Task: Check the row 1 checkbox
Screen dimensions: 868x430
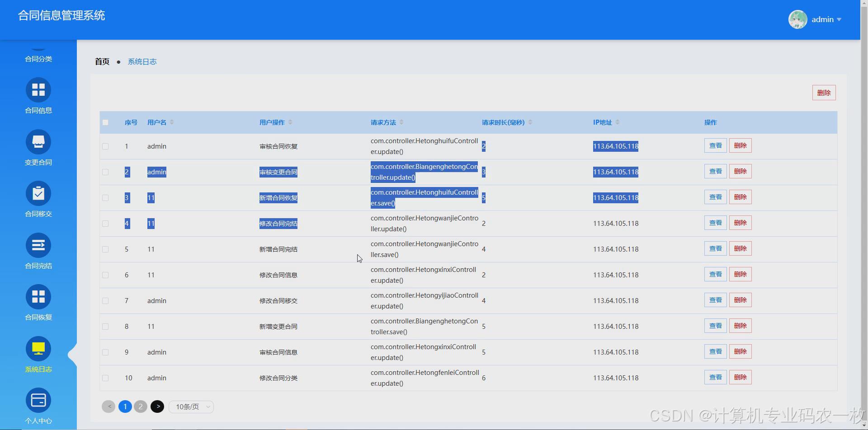Action: [105, 146]
